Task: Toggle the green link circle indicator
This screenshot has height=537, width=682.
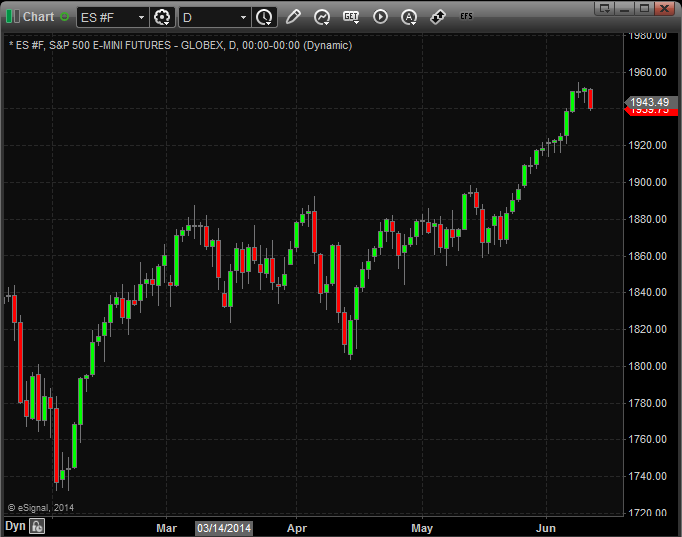Action: 64,17
